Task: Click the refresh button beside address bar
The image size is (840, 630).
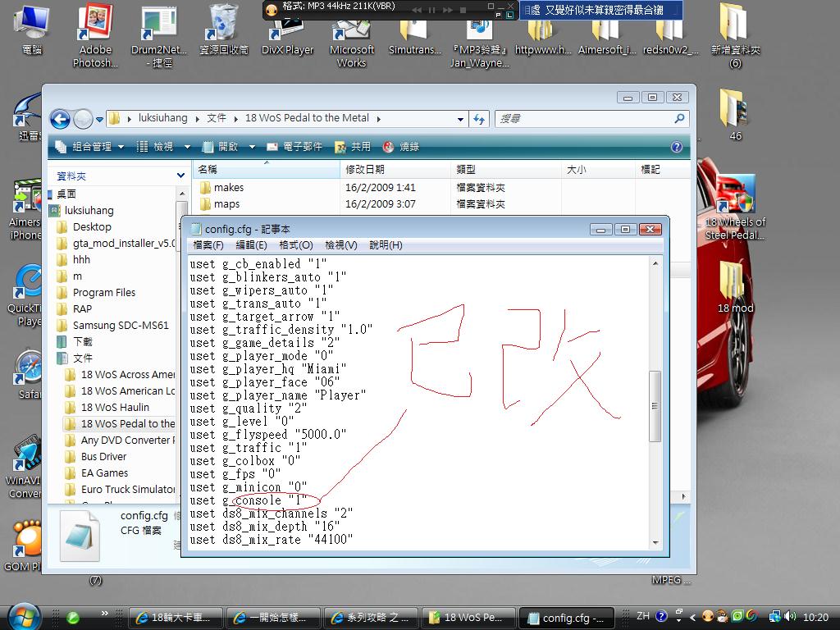Action: [480, 119]
